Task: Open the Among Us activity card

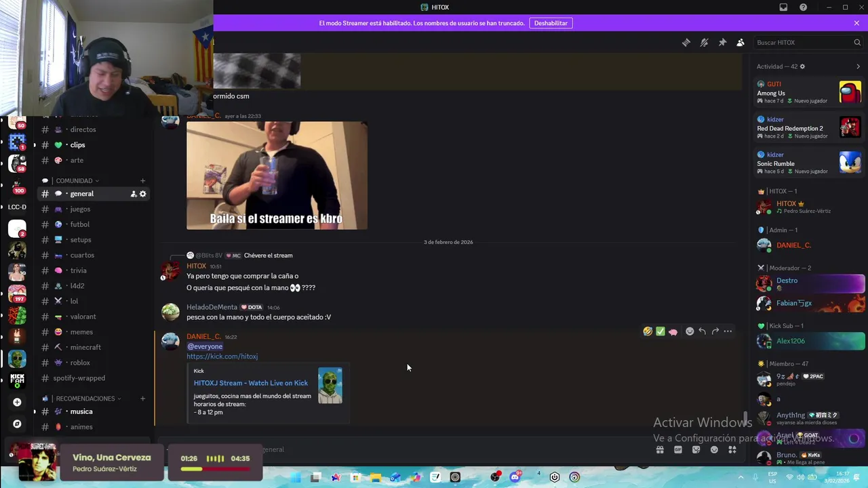Action: pyautogui.click(x=809, y=92)
